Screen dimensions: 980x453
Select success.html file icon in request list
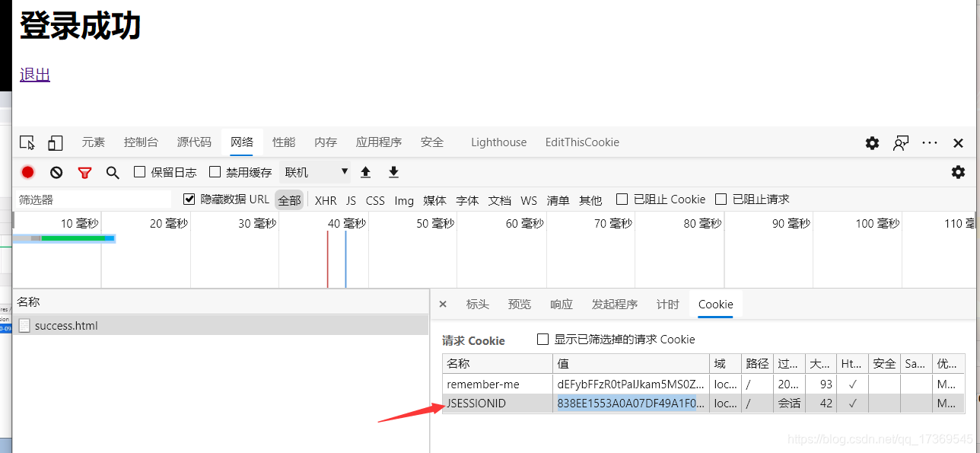pyautogui.click(x=24, y=326)
